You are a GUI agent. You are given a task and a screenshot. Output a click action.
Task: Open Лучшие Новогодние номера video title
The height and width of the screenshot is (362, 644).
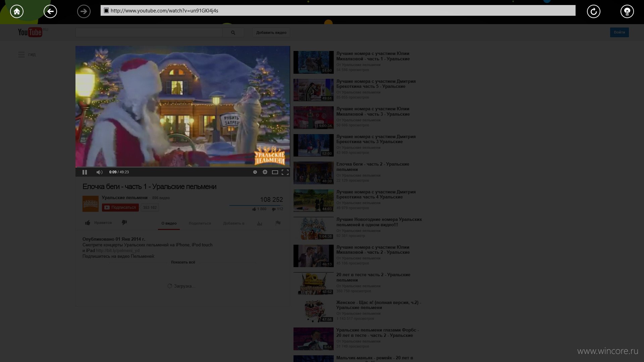point(379,222)
